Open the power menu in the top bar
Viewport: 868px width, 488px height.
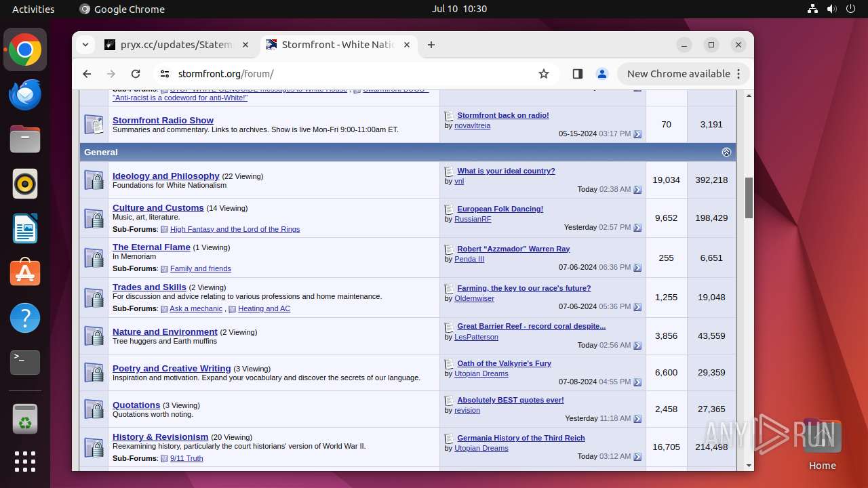[850, 9]
